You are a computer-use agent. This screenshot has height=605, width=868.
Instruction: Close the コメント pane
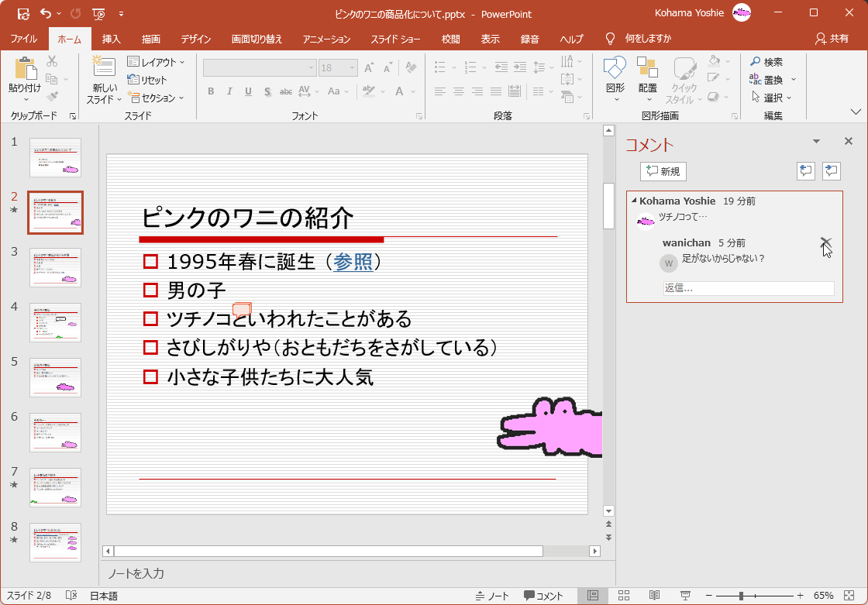[x=848, y=141]
